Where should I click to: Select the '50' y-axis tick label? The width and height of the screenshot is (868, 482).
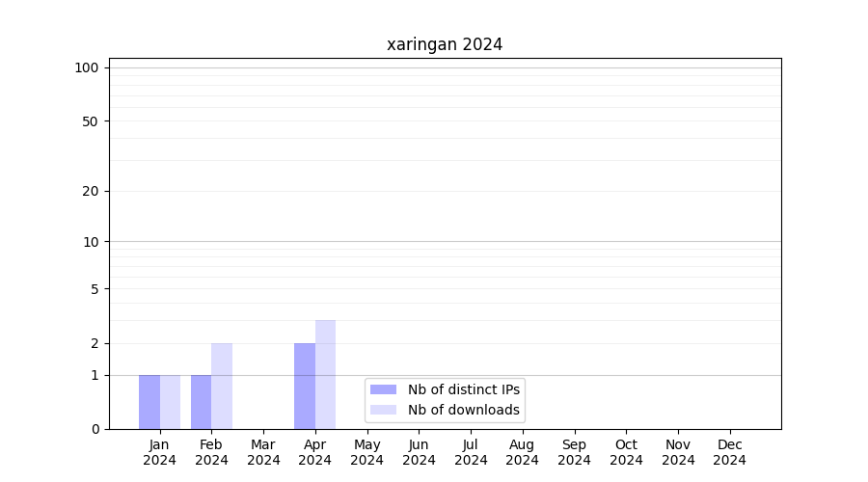pos(91,121)
